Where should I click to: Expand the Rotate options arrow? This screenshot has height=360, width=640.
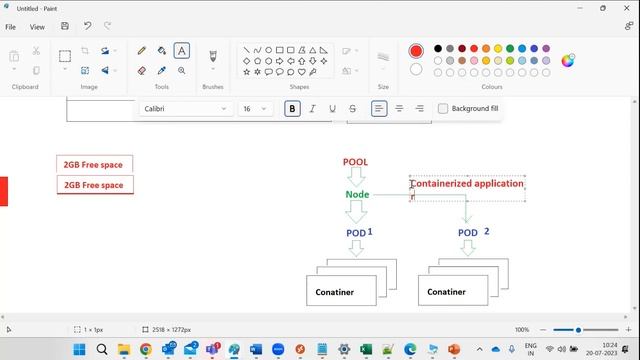coord(115,51)
